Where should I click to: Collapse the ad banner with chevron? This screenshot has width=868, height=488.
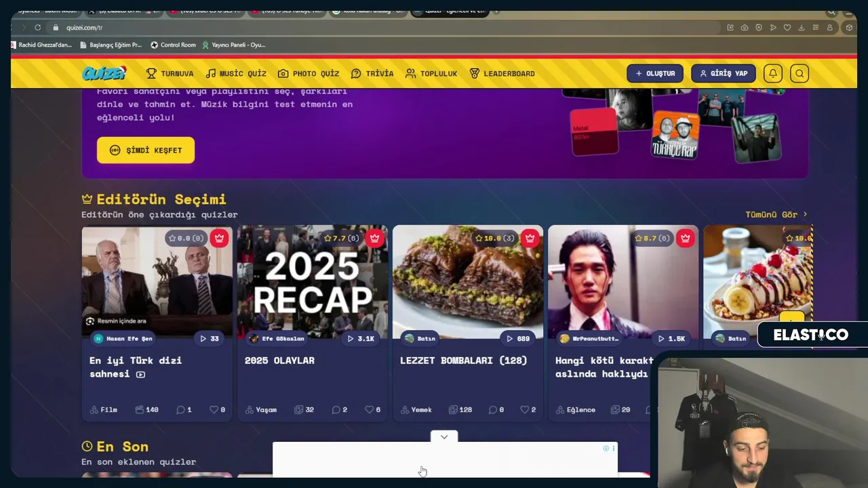point(444,437)
